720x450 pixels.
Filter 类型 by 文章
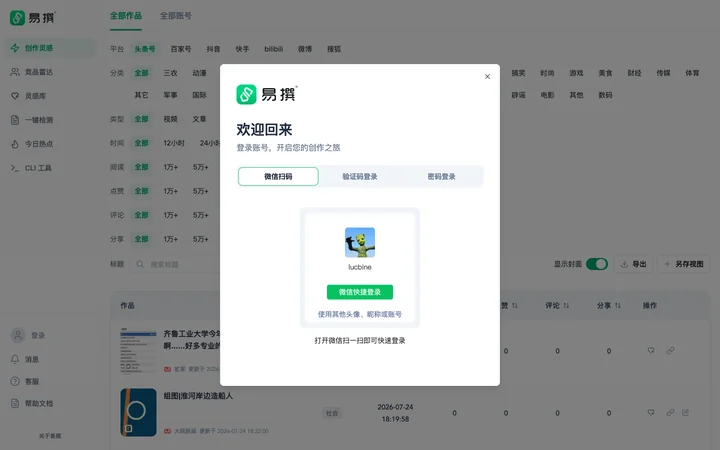click(x=199, y=119)
